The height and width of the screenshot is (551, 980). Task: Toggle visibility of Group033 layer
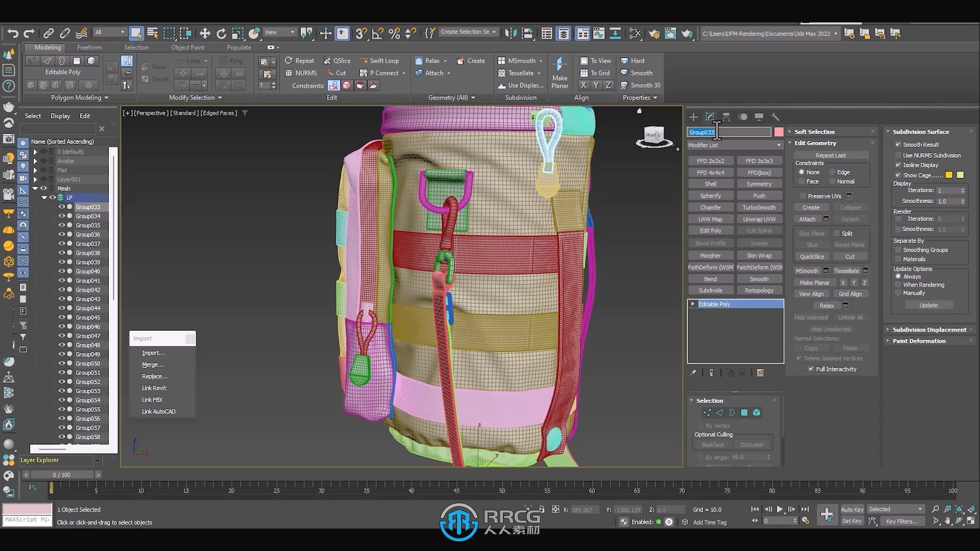tap(62, 207)
